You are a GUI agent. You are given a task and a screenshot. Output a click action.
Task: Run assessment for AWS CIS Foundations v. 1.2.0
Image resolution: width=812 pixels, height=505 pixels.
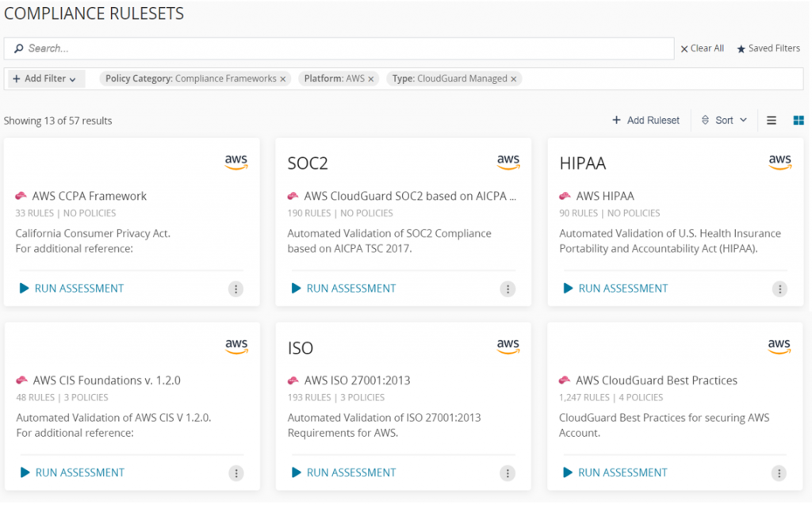coord(72,472)
